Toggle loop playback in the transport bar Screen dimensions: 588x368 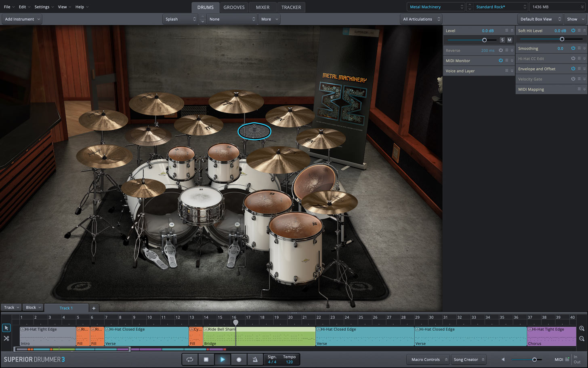[x=190, y=359]
